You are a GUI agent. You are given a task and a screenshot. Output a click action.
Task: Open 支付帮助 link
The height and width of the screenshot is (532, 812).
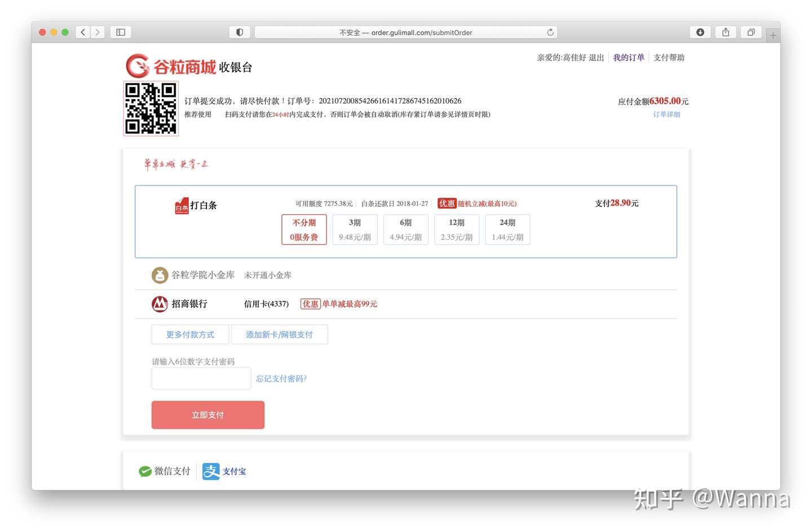pos(669,57)
